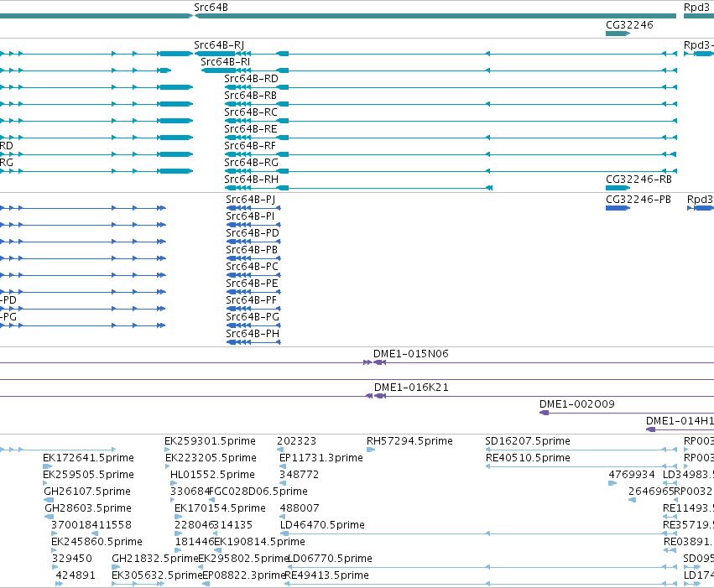Click the Src64B-RD transcript label
The image size is (714, 588).
coord(251,78)
